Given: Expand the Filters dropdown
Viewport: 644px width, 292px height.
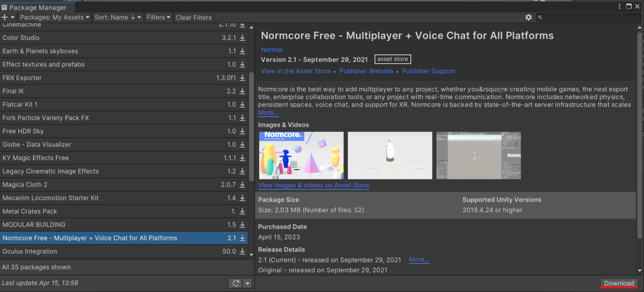Looking at the screenshot, I should click(158, 17).
